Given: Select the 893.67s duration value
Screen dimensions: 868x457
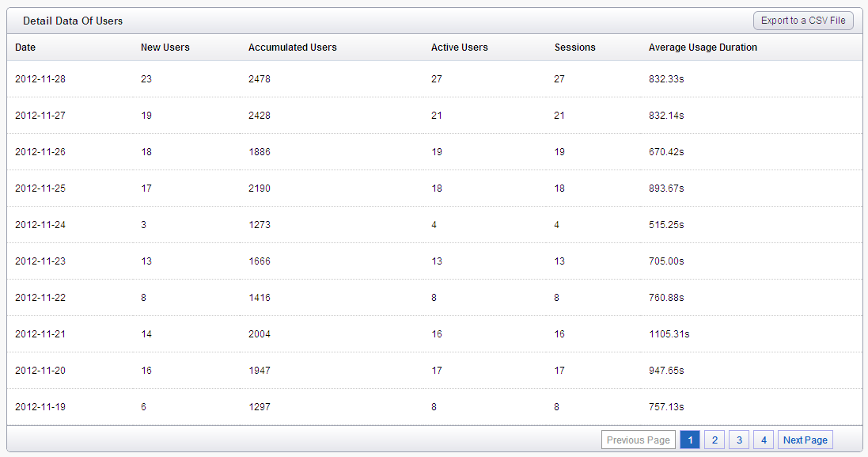Looking at the screenshot, I should (666, 189).
